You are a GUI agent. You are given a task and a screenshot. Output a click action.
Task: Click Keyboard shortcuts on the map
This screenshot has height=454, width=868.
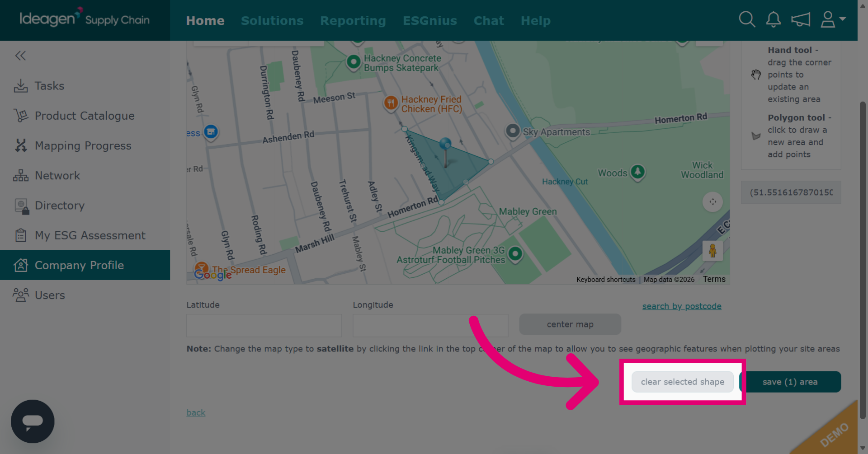(x=606, y=280)
